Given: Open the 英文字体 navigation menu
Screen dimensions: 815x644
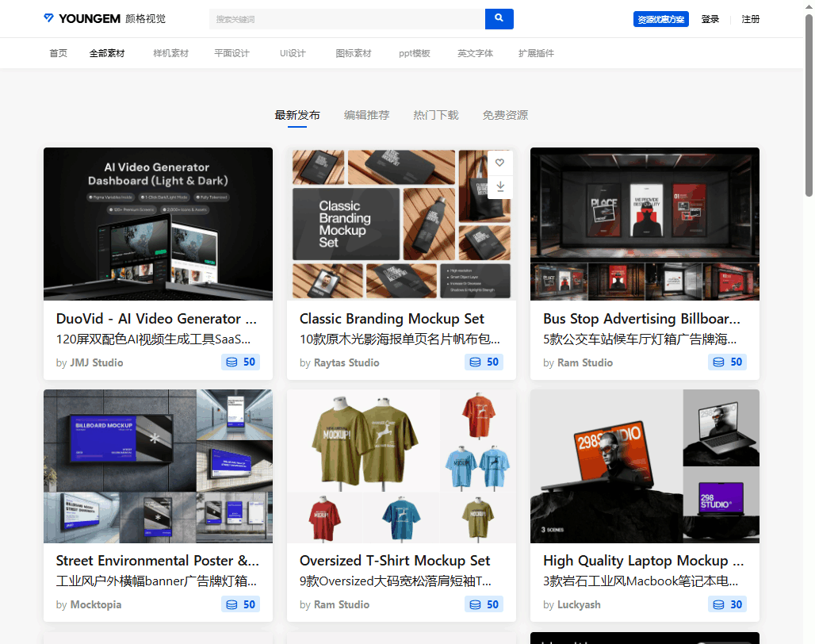Looking at the screenshot, I should (475, 53).
